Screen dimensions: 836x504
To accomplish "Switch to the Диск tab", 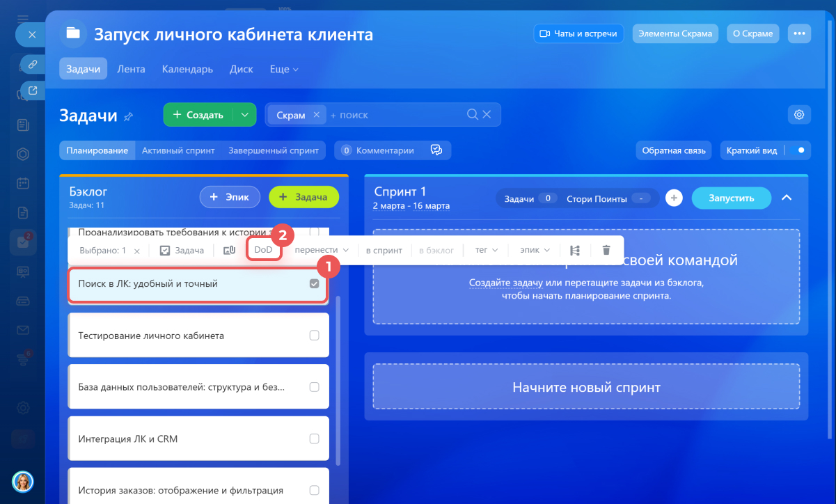I will coord(241,69).
